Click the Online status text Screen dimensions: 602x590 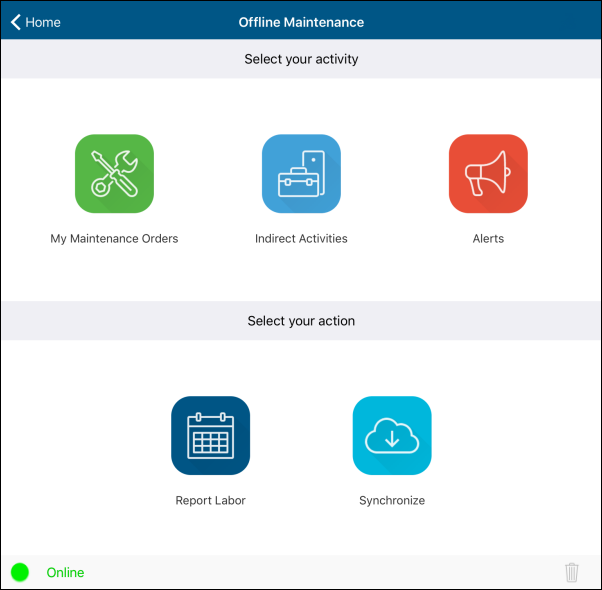pyautogui.click(x=65, y=572)
